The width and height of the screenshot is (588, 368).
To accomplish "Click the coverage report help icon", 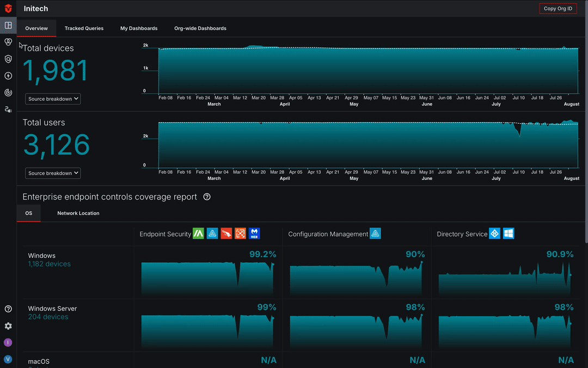I will pos(207,197).
